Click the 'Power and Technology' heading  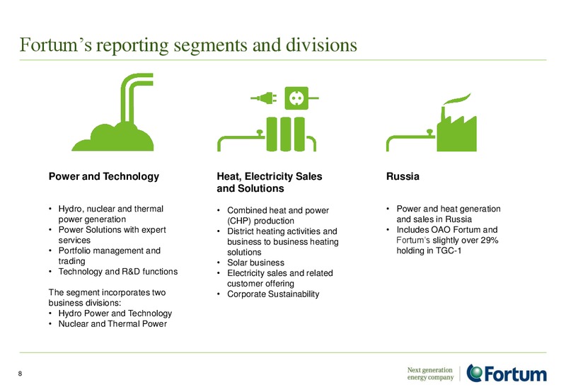(104, 176)
